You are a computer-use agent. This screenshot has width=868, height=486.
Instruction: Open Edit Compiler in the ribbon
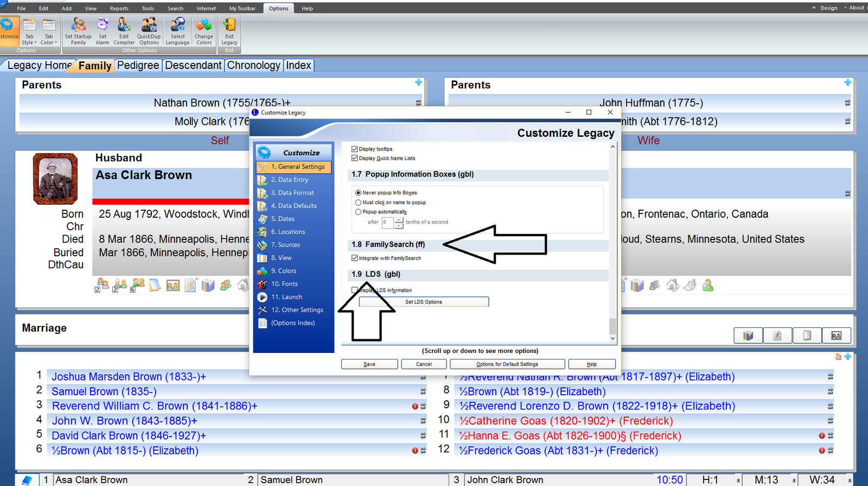point(124,31)
